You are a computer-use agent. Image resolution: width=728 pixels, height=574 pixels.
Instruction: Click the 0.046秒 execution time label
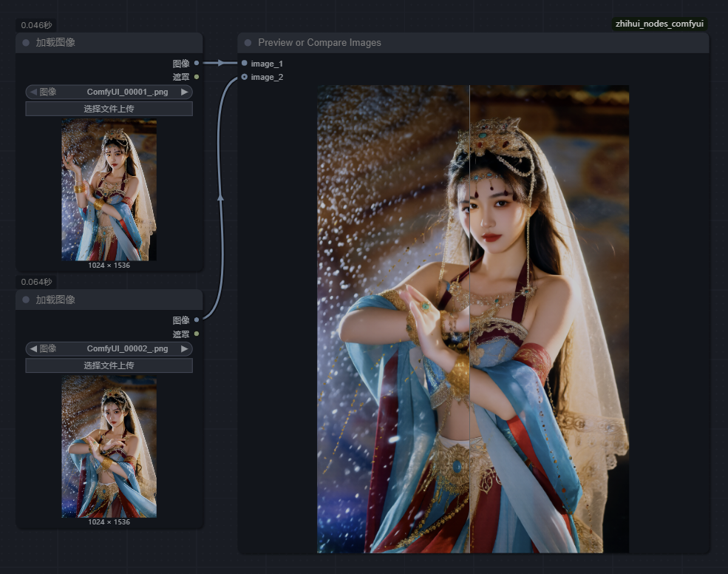[36, 25]
